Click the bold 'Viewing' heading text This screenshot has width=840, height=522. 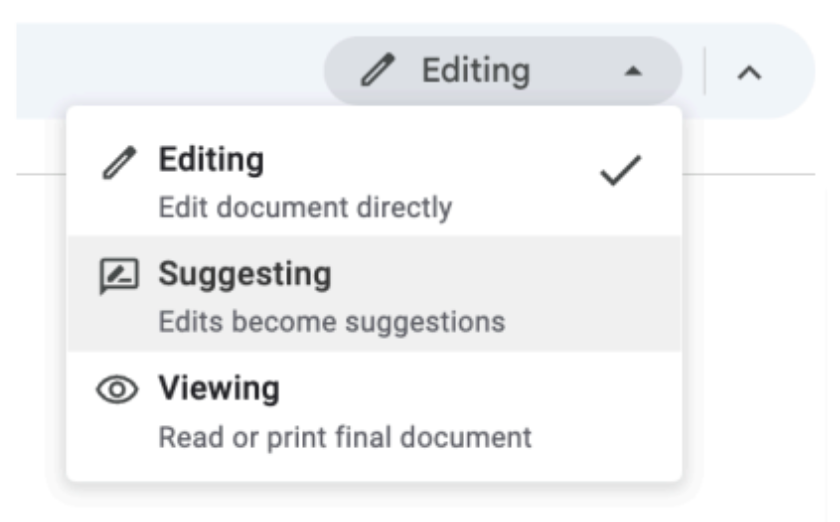click(x=219, y=389)
